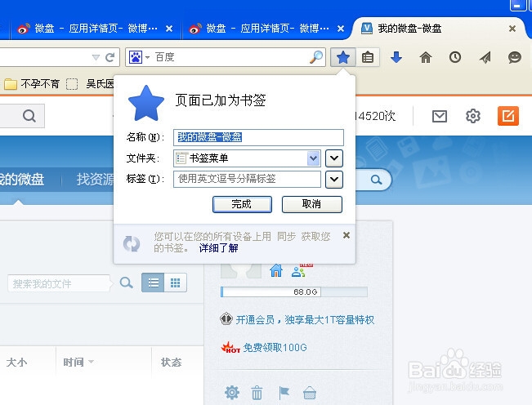Search my files magnifier icon
Image resolution: width=532 pixels, height=405 pixels.
click(x=126, y=283)
